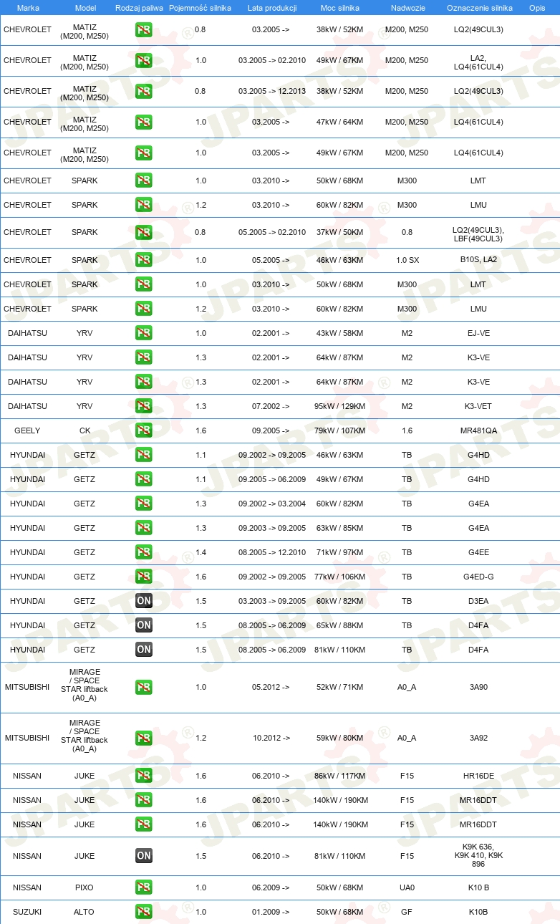This screenshot has height=924, width=560.
Task: Click petrol icon for Mitsubishi 3A90 row
Action: [144, 688]
